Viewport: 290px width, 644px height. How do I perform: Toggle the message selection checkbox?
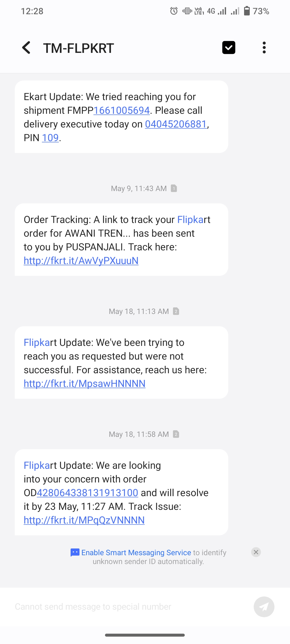(x=229, y=48)
